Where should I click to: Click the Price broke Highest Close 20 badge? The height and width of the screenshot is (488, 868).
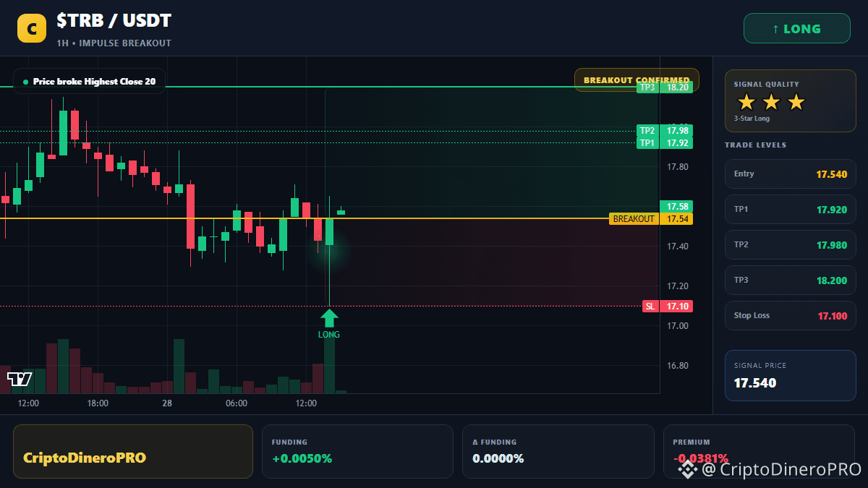(x=89, y=82)
